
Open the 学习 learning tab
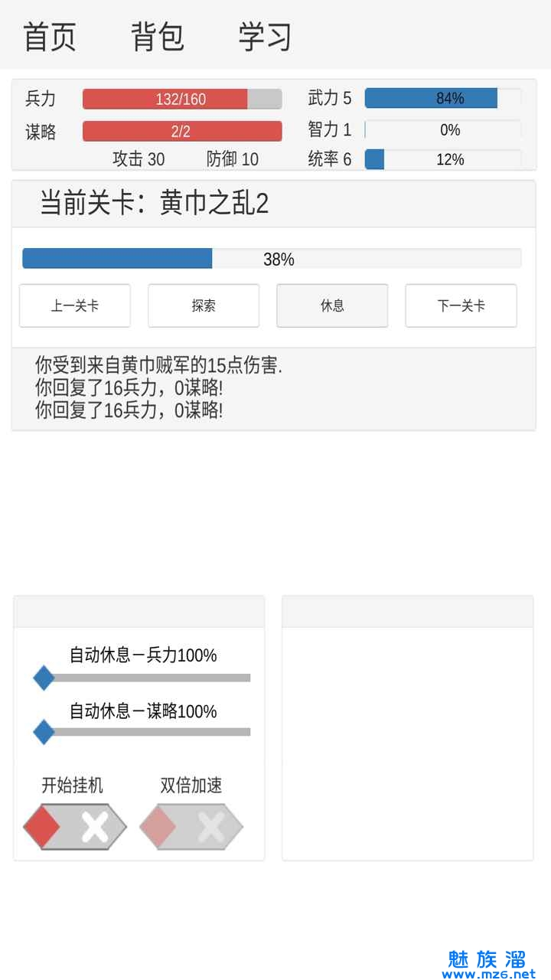(x=265, y=36)
